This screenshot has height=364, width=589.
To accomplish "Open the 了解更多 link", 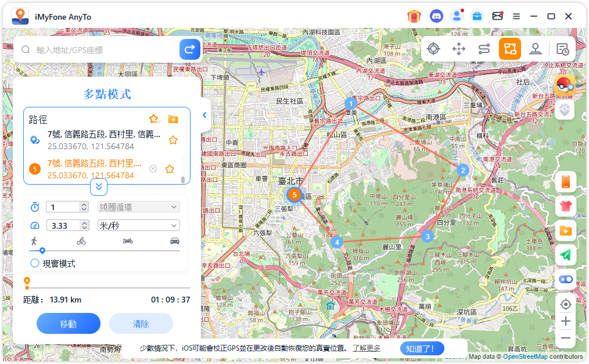I will click(367, 348).
